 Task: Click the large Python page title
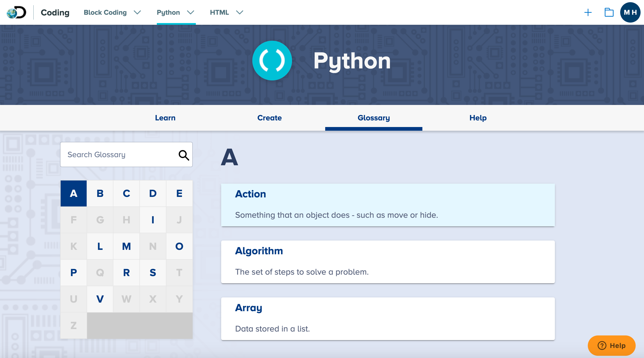[x=352, y=62]
